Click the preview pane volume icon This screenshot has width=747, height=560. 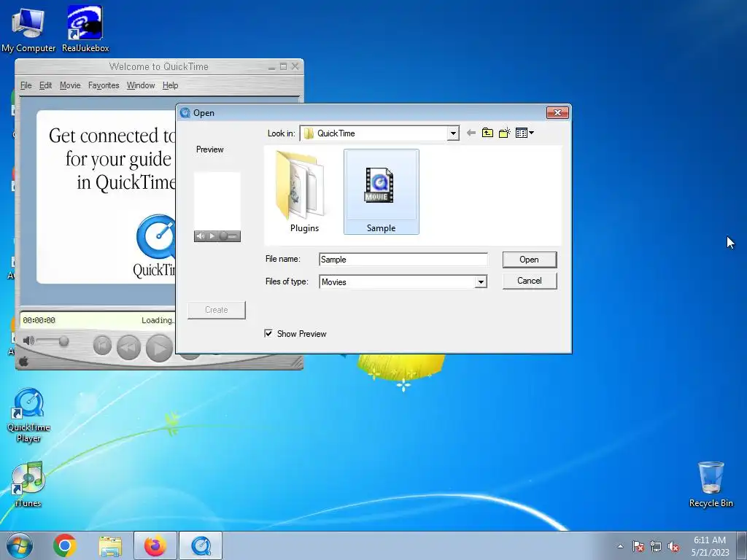(201, 236)
